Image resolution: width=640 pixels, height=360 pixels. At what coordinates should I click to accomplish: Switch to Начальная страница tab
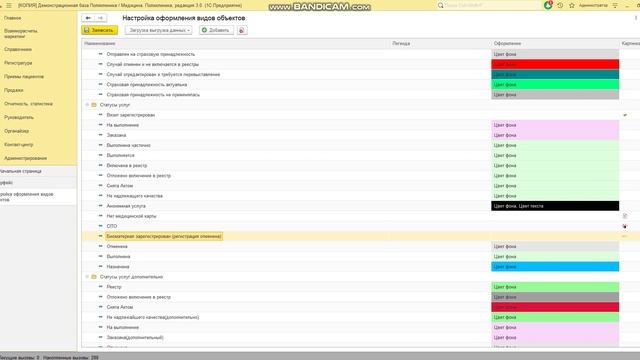tap(38, 171)
